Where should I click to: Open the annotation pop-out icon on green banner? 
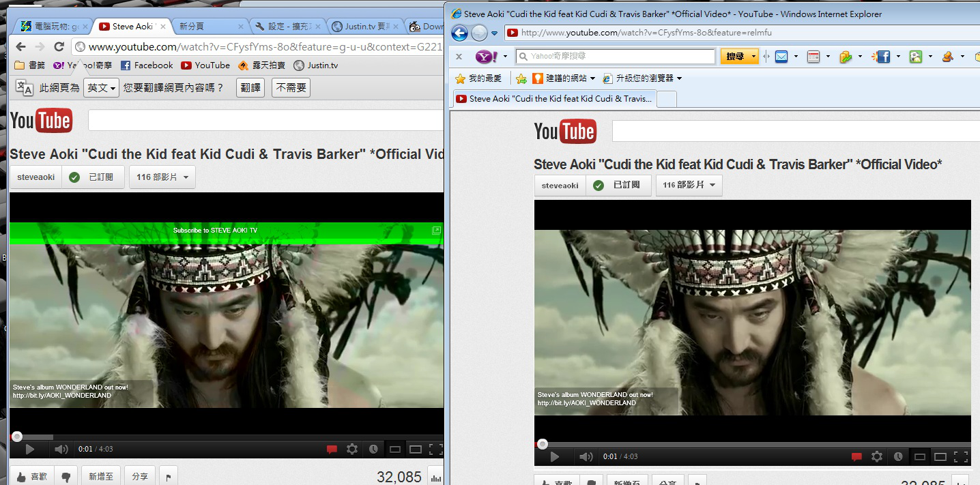(x=436, y=231)
